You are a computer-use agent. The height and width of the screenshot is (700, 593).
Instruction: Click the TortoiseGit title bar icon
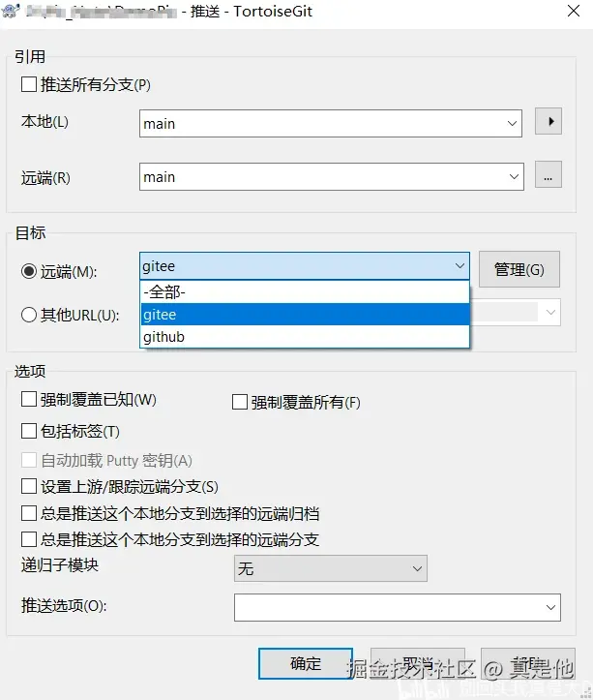(10, 12)
